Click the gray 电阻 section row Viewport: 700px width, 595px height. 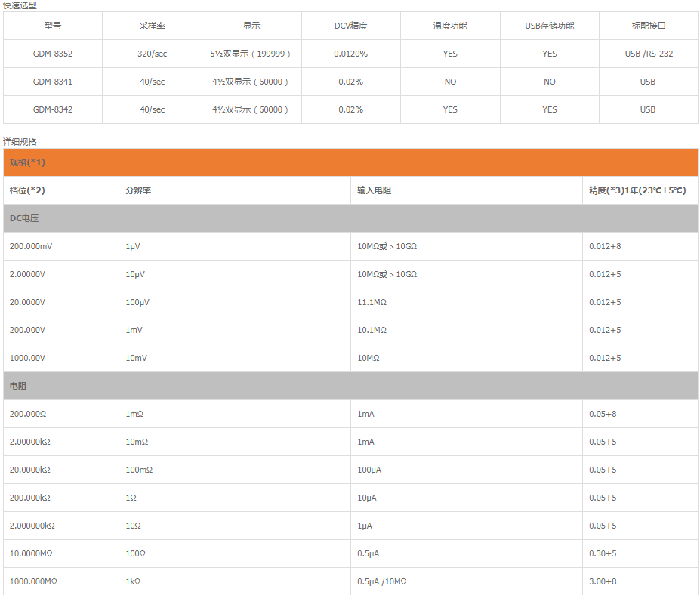pyautogui.click(x=351, y=386)
